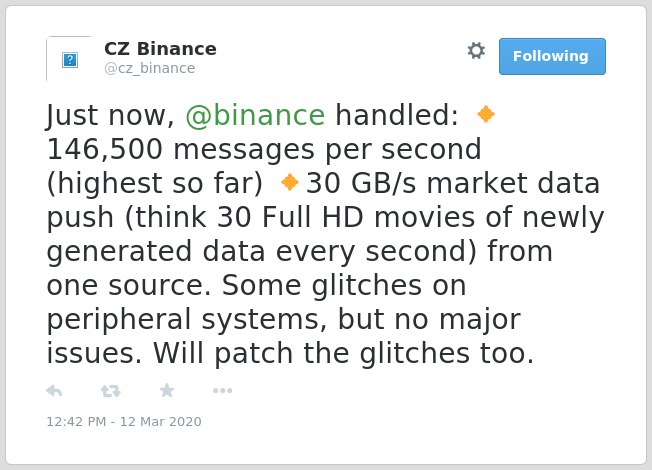Open the three-dot more options icon
This screenshot has height=470, width=652.
click(x=222, y=391)
